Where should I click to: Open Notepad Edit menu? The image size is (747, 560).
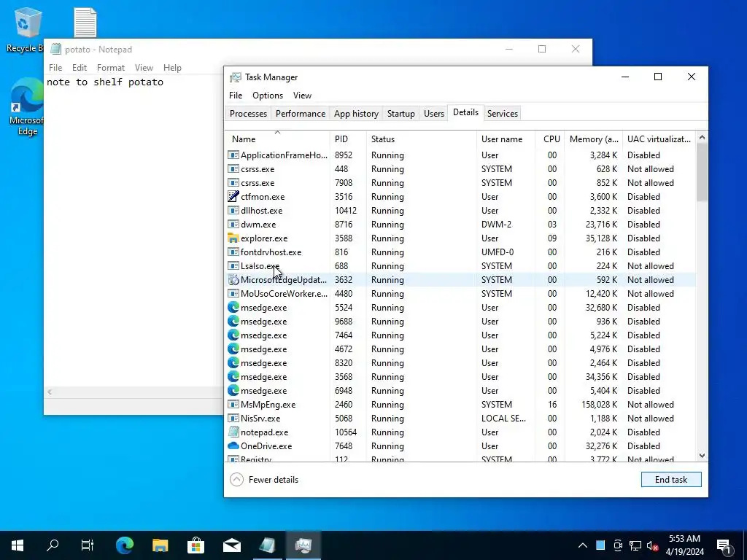point(79,68)
